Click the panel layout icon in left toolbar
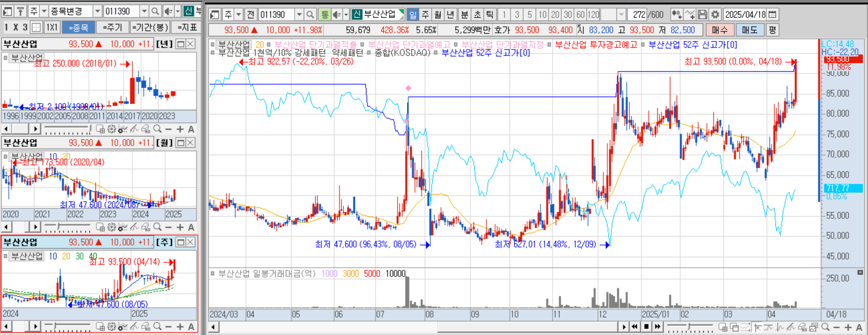This screenshot has width=868, height=335. [8, 11]
